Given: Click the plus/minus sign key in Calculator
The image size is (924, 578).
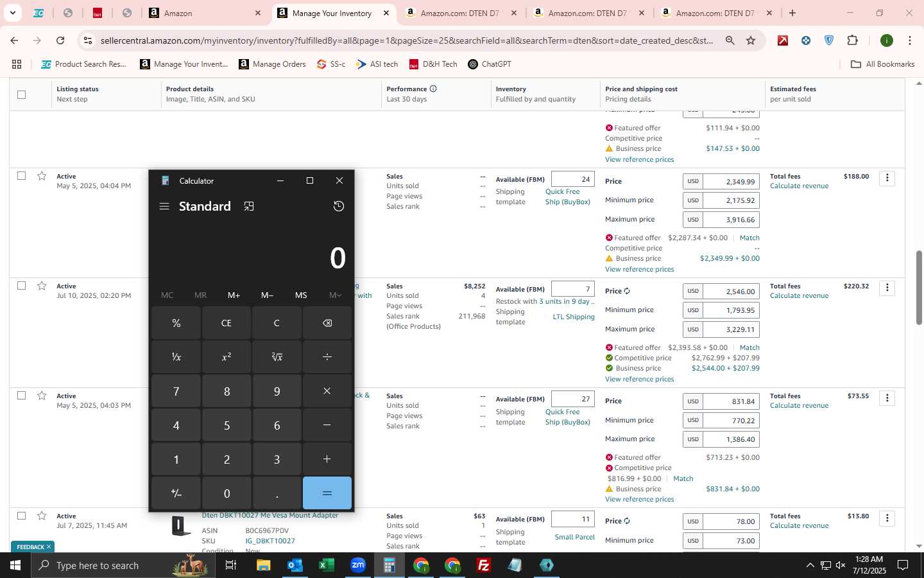Looking at the screenshot, I should click(x=176, y=493).
